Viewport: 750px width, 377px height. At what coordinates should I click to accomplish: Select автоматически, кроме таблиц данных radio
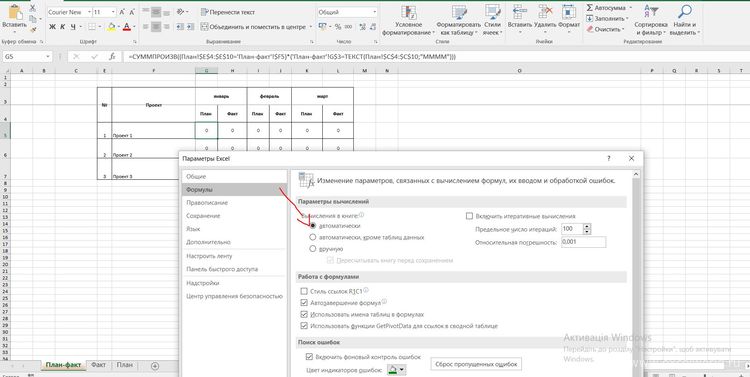313,237
